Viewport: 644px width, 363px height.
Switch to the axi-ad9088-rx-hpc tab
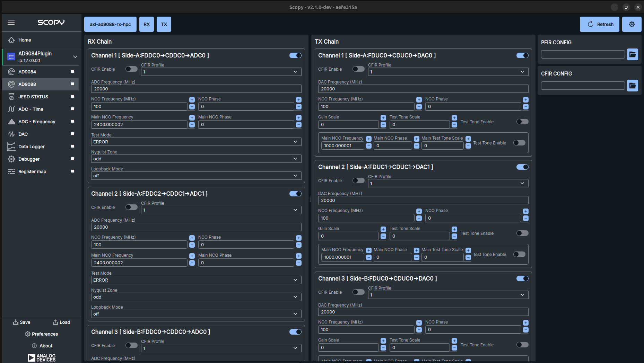[x=110, y=24]
